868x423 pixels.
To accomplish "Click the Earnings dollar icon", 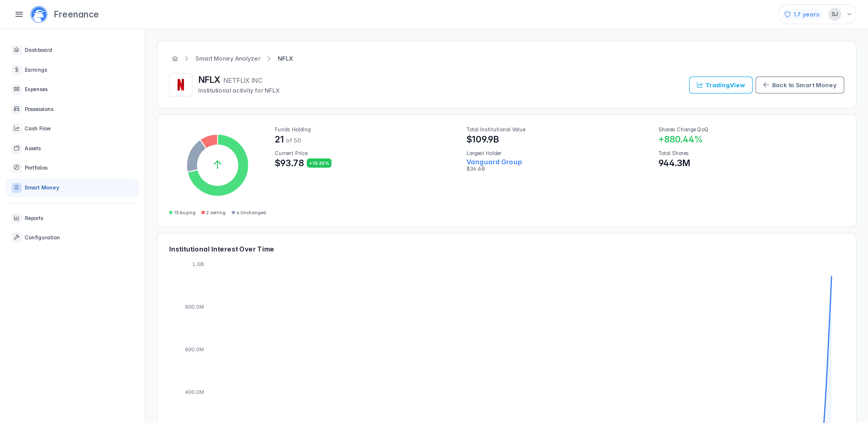I will coord(16,70).
